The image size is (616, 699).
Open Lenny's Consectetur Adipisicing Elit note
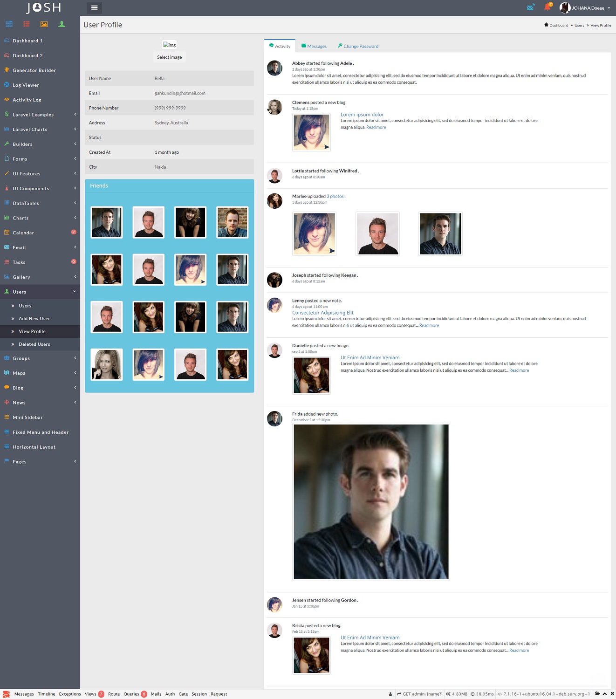click(322, 313)
